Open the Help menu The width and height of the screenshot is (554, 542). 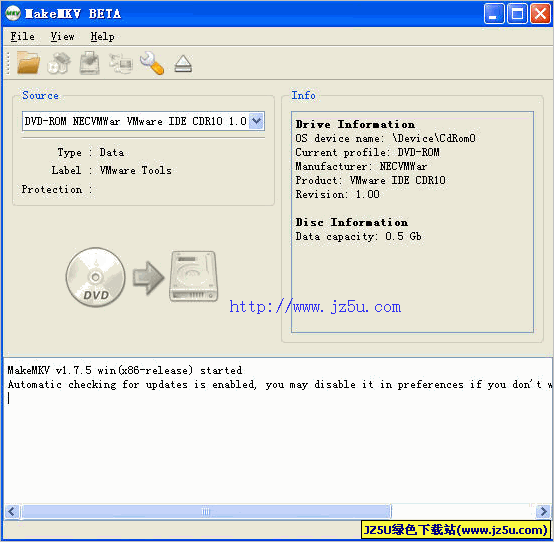(102, 36)
